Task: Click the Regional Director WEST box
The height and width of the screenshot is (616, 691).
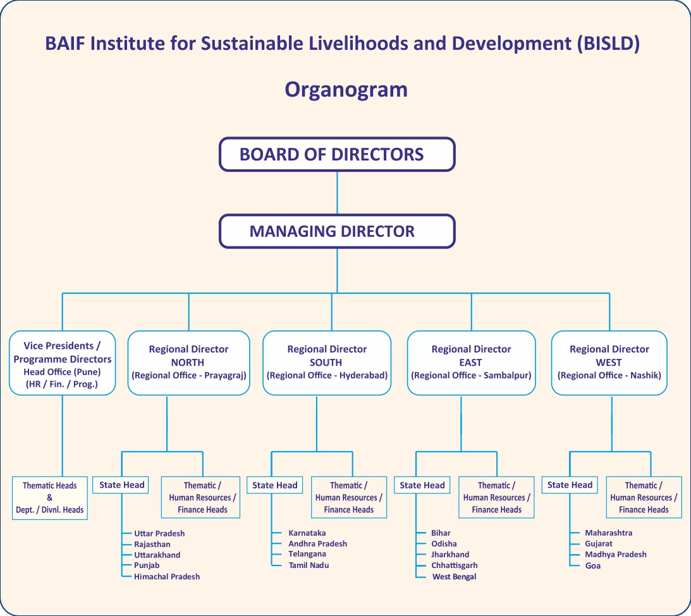Action: (609, 363)
